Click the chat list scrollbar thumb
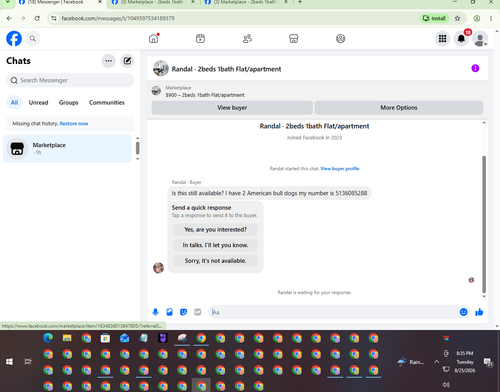This screenshot has width=500, height=392. [x=138, y=148]
